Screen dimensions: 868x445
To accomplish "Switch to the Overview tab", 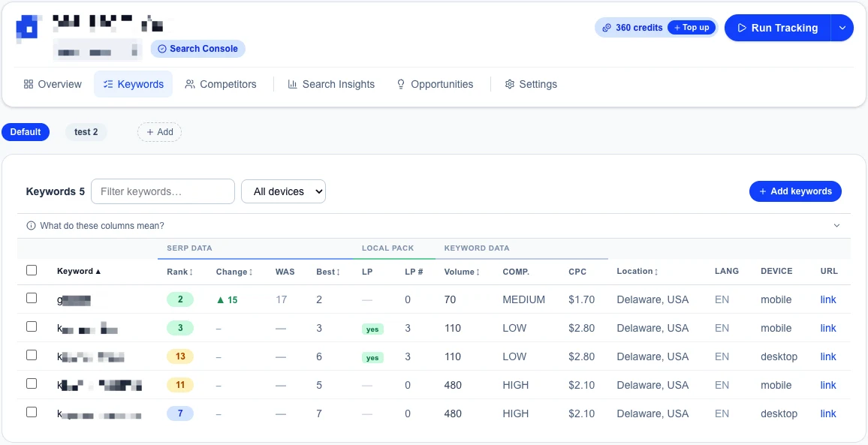I will 53,84.
